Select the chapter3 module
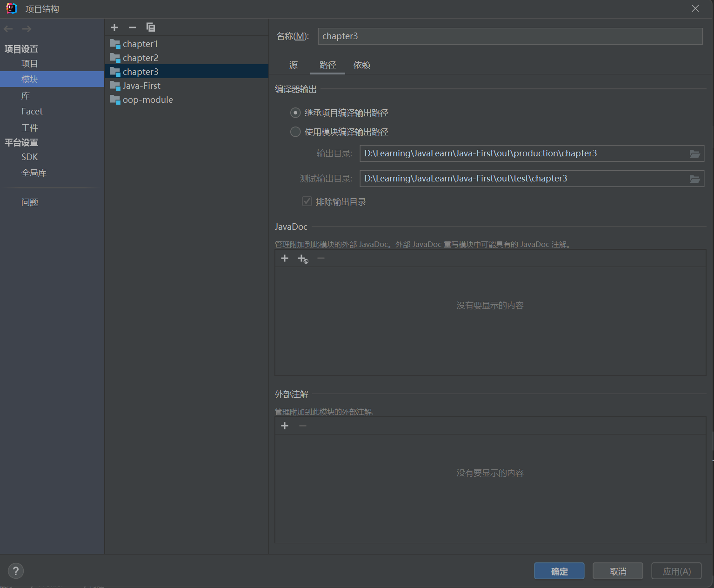This screenshot has width=714, height=588. tap(187, 72)
